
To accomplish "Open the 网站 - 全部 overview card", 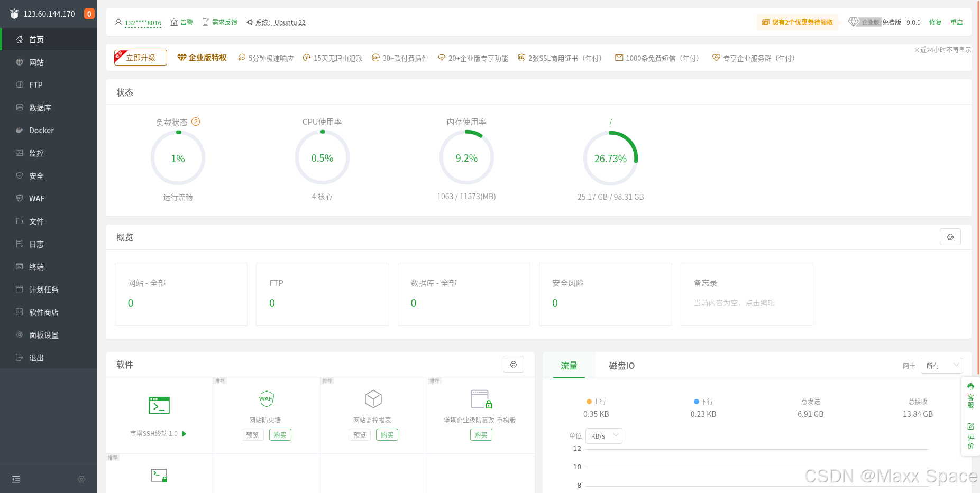I will click(x=181, y=294).
